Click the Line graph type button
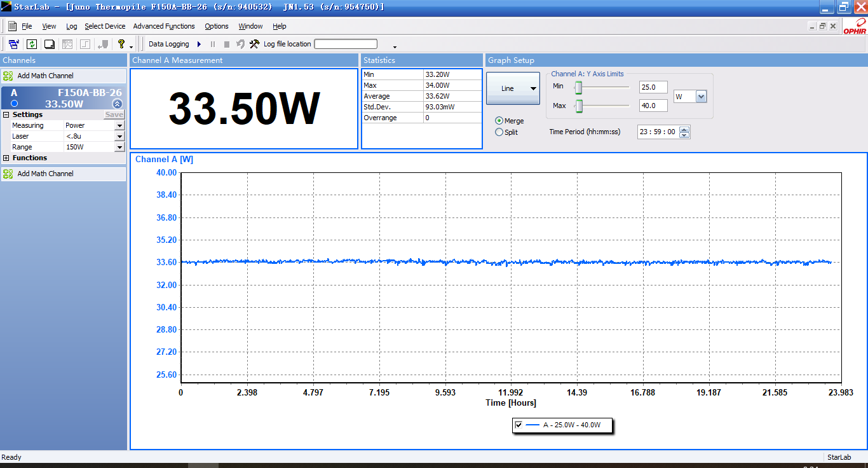The width and height of the screenshot is (868, 468). (x=513, y=88)
